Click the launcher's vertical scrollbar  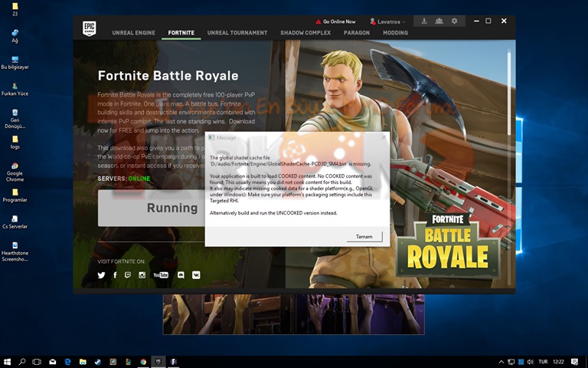pos(509,94)
